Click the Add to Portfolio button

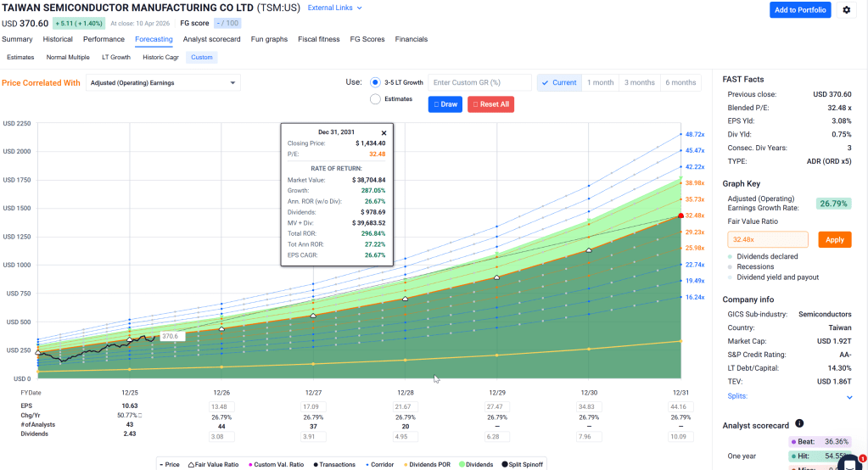(x=800, y=10)
